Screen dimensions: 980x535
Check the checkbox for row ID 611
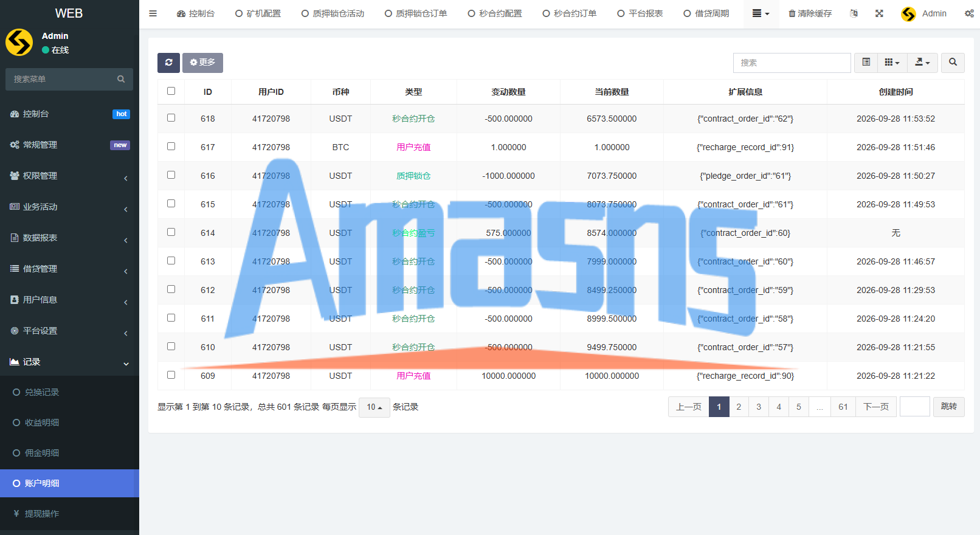click(171, 318)
